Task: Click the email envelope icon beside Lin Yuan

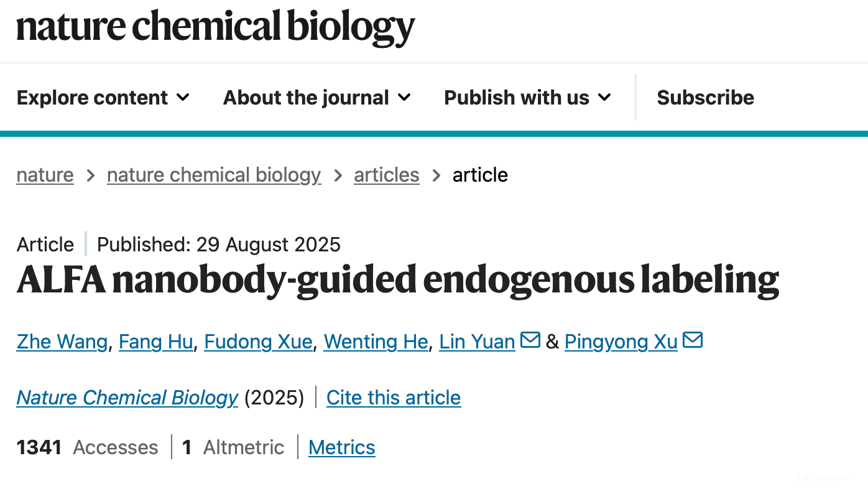Action: click(x=530, y=340)
